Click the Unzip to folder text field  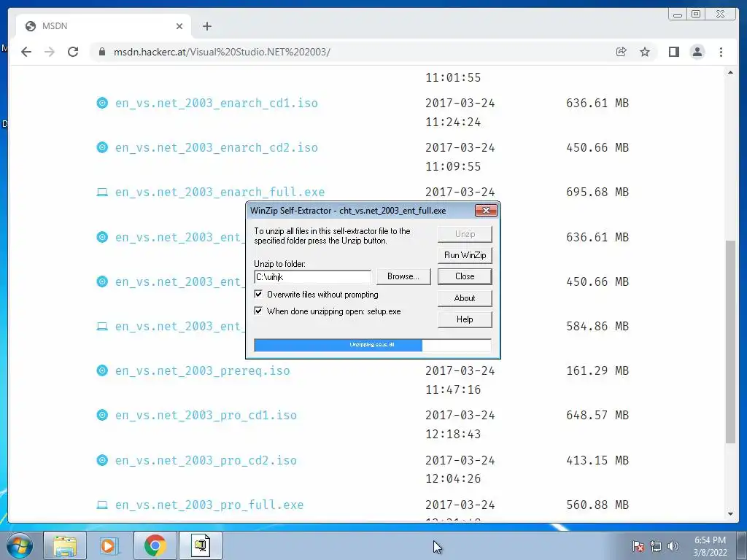coord(312,276)
